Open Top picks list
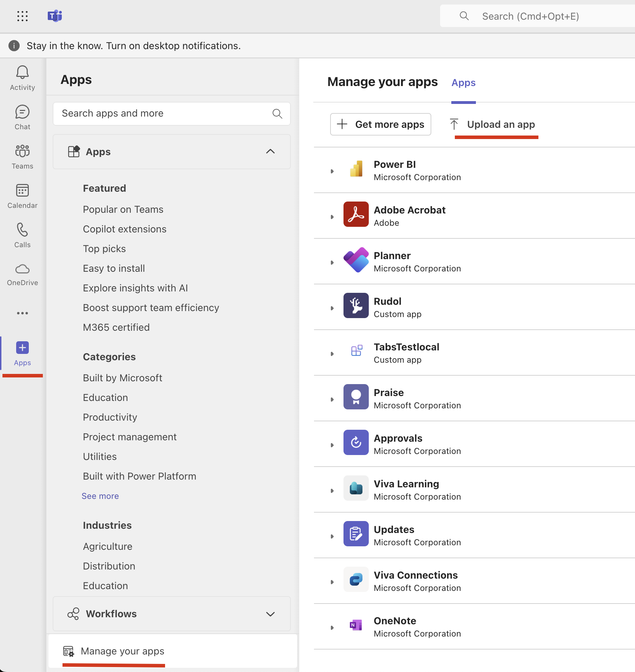Viewport: 635px width, 672px height. point(104,249)
